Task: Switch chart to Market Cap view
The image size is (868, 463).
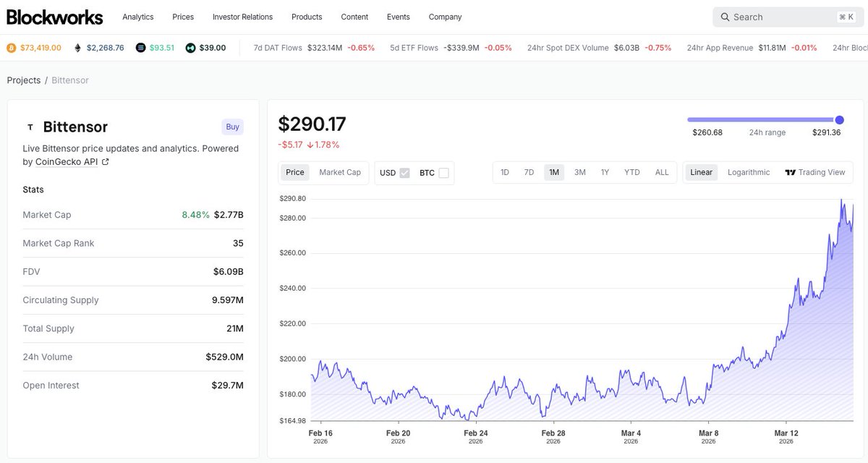Action: tap(340, 172)
